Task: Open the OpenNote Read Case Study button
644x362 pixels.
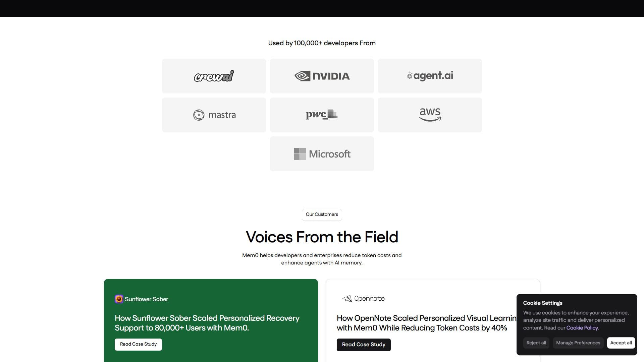Action: (364, 345)
